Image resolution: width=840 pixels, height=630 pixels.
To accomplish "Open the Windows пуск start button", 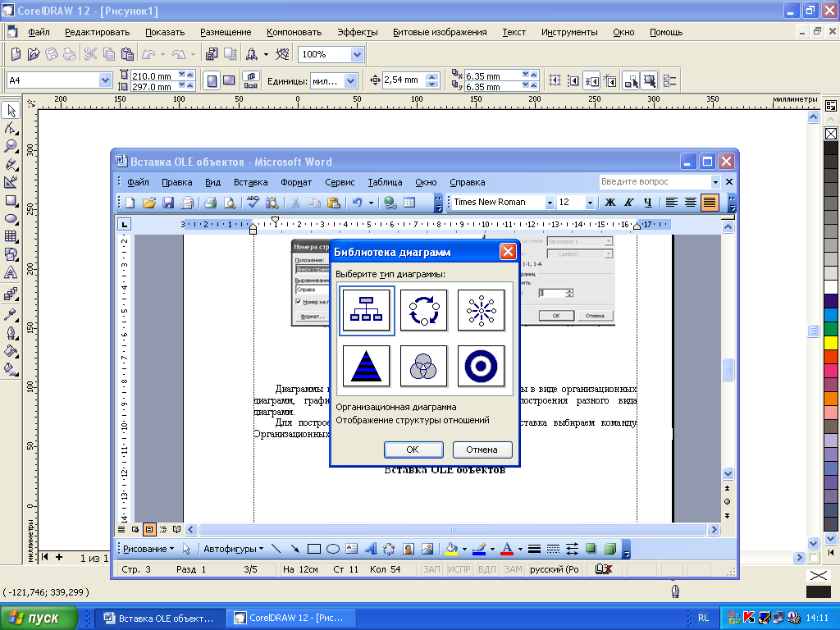I will tap(39, 618).
